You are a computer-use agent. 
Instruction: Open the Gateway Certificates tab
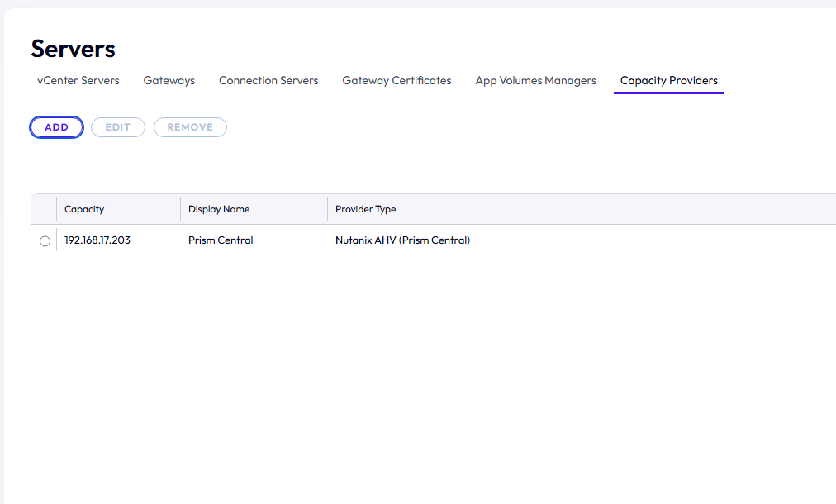[397, 80]
